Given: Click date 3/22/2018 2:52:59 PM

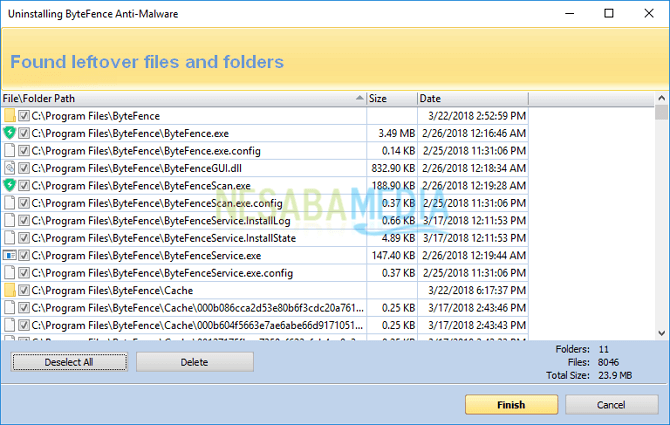Looking at the screenshot, I should tap(477, 116).
